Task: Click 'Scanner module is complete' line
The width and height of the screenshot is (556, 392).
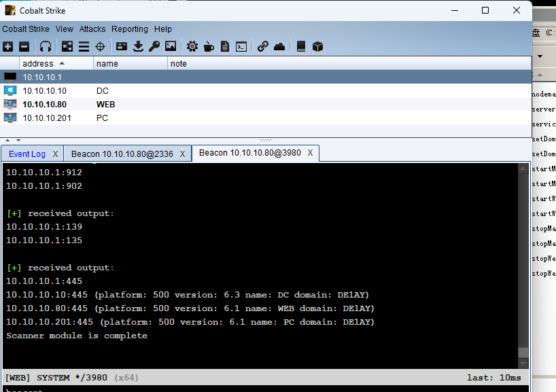Action: 77,336
